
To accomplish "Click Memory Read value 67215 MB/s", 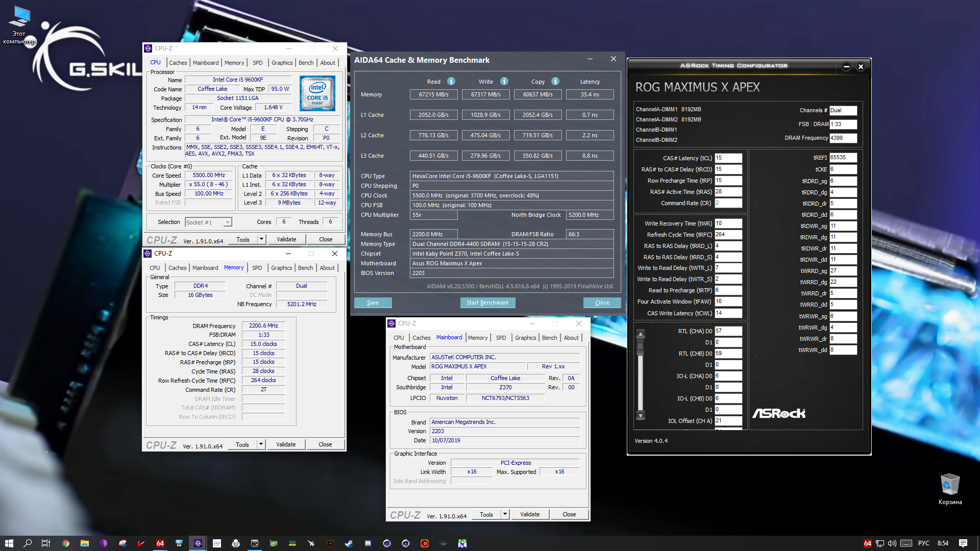I will click(434, 94).
